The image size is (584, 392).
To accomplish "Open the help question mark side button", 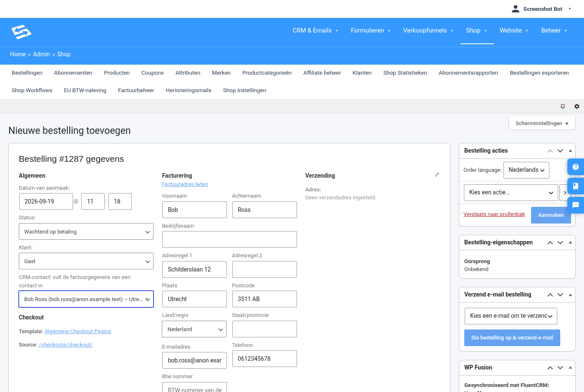I will click(576, 167).
